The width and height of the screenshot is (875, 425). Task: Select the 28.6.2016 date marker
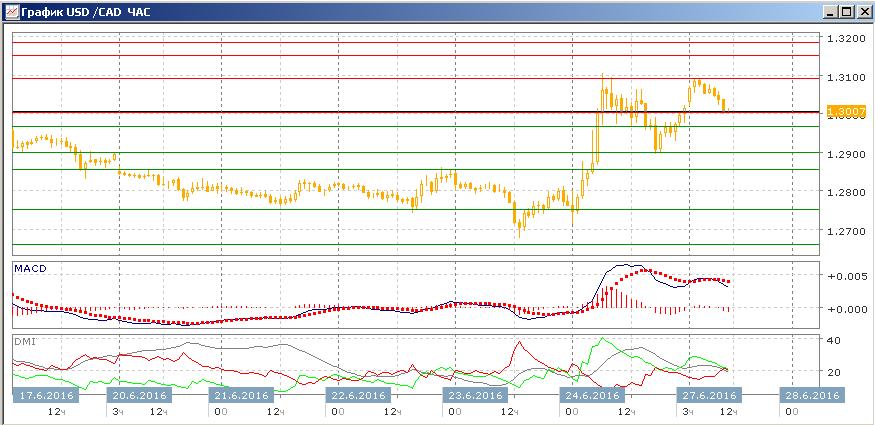(812, 395)
